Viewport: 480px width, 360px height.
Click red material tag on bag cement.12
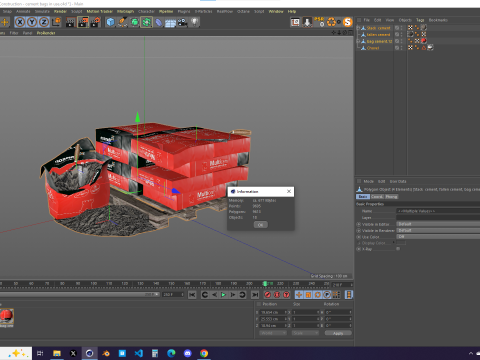[x=424, y=41]
